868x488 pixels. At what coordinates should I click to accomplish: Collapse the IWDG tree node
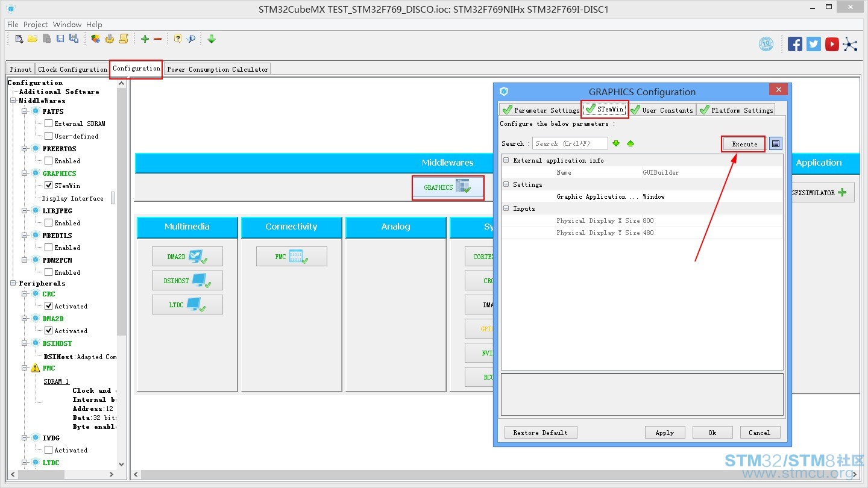click(x=25, y=438)
